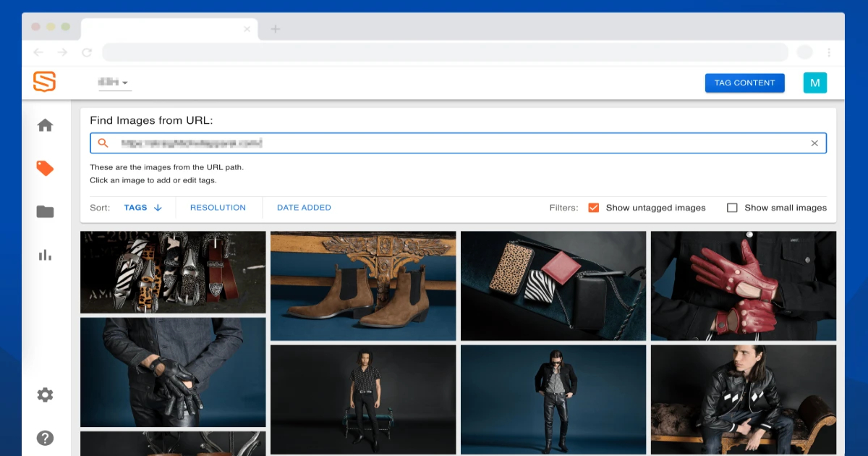Open browser three-dot menu
Image resolution: width=868 pixels, height=456 pixels.
tap(829, 52)
